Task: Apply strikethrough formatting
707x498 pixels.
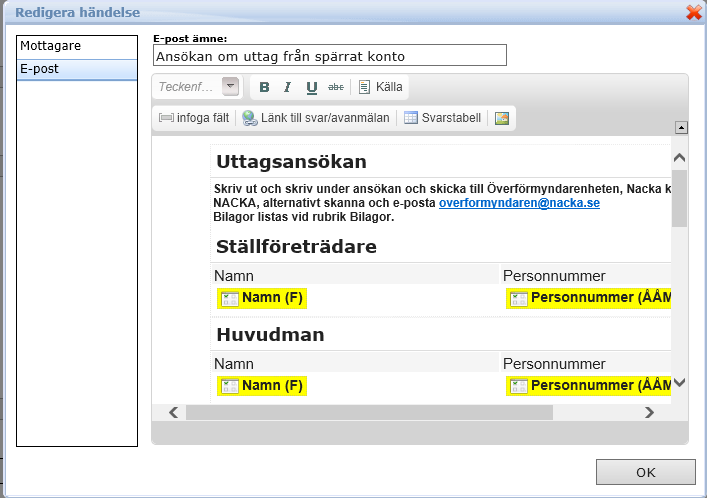Action: 336,87
